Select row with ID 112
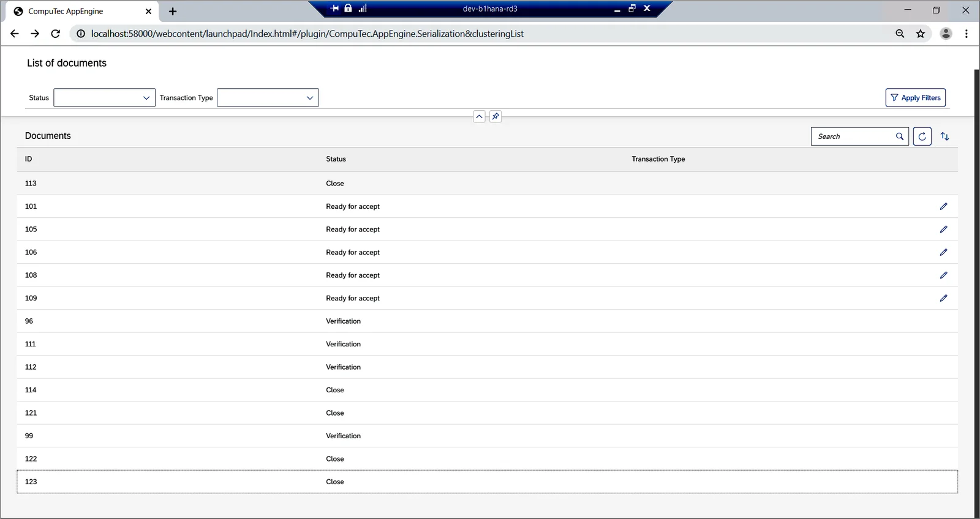 pos(487,367)
